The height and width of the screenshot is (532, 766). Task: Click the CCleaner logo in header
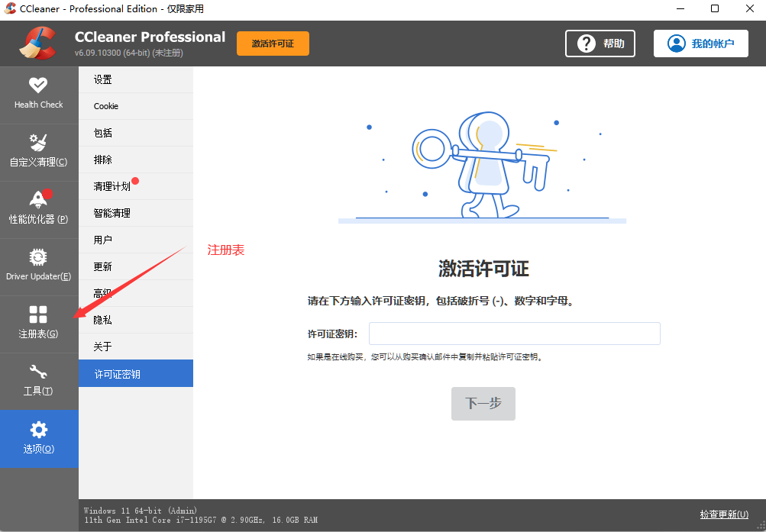click(38, 43)
